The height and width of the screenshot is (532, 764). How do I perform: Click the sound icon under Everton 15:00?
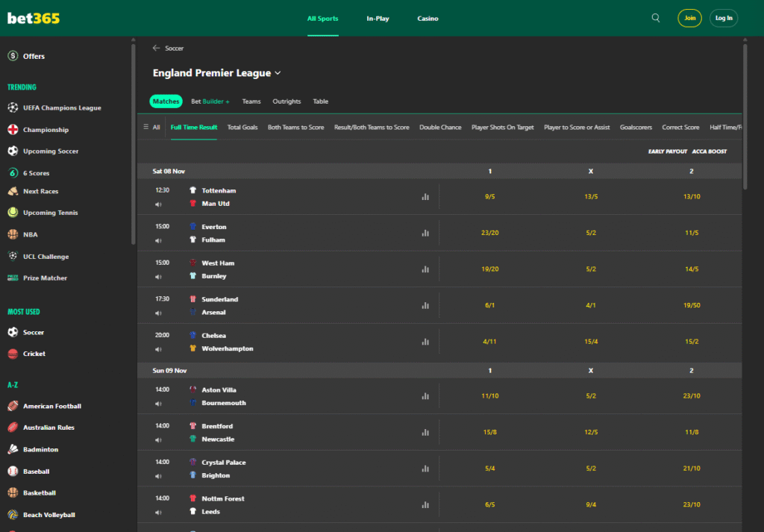pos(158,240)
